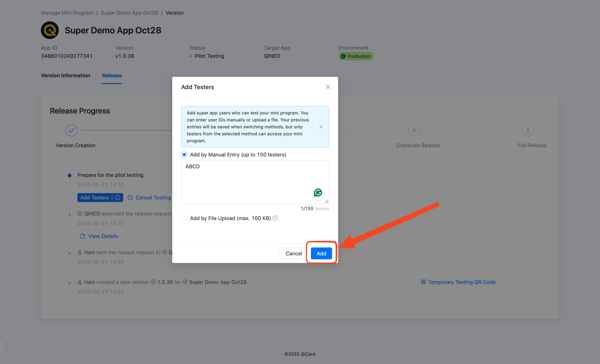Image resolution: width=600 pixels, height=364 pixels.
Task: Click the cube icon after release request to
Action: click(165, 252)
